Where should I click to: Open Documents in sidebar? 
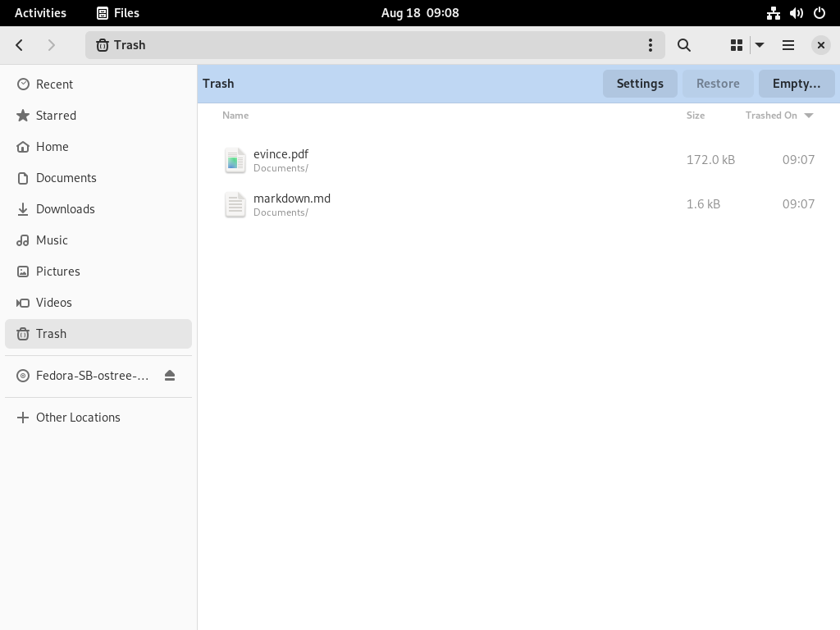tap(98, 178)
